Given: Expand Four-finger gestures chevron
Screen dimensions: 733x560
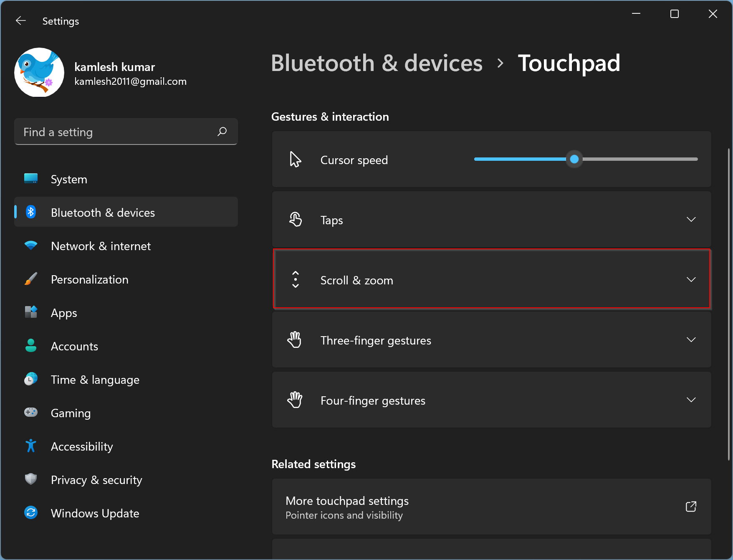Looking at the screenshot, I should coord(691,400).
